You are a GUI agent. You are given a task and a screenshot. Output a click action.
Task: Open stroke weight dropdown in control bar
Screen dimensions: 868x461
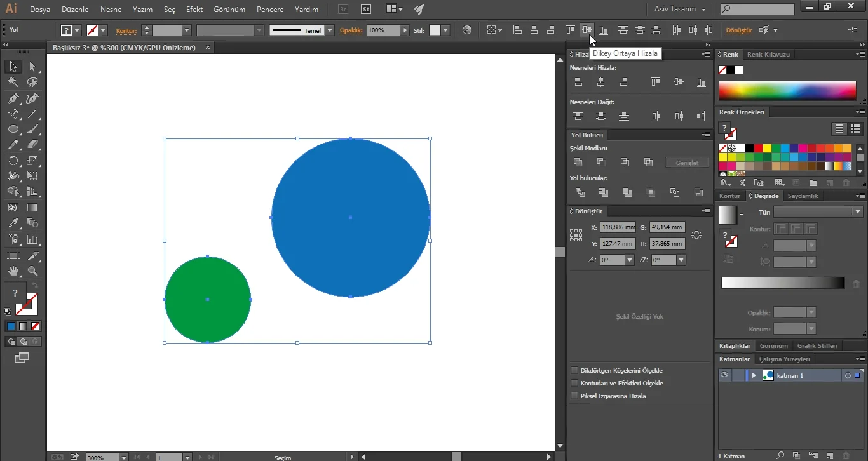[187, 30]
